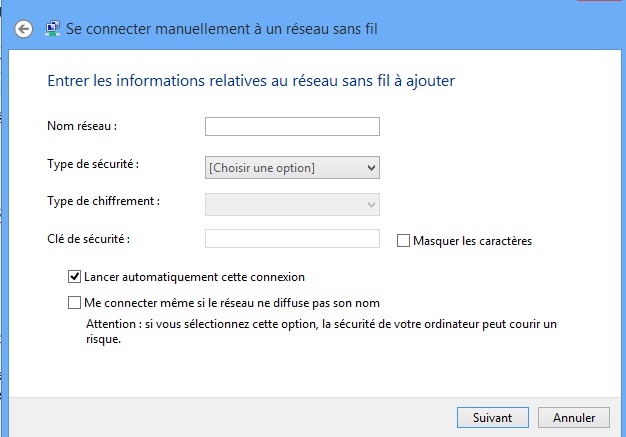The image size is (626, 437).
Task: Click the greyed arrow on Type de chiffrement
Action: tap(371, 205)
